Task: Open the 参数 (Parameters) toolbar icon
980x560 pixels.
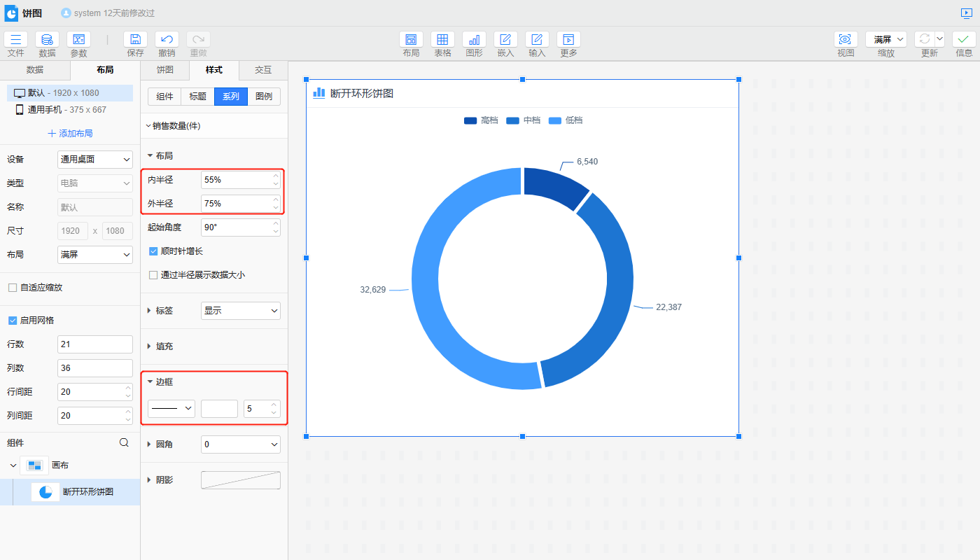Action: tap(78, 40)
